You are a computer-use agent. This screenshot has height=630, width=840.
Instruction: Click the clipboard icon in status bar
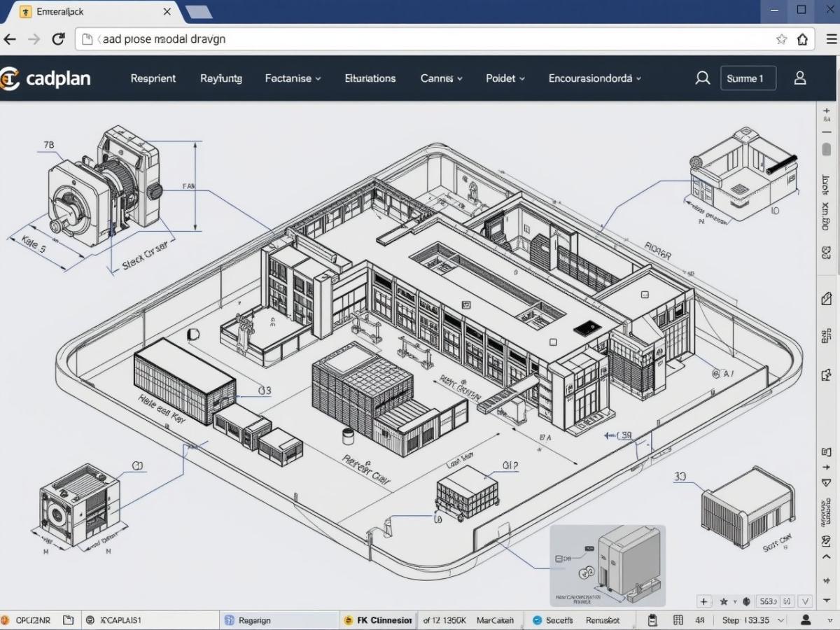click(652, 620)
